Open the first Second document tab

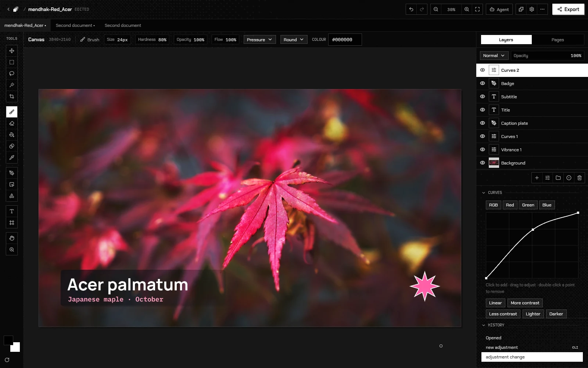(x=75, y=25)
